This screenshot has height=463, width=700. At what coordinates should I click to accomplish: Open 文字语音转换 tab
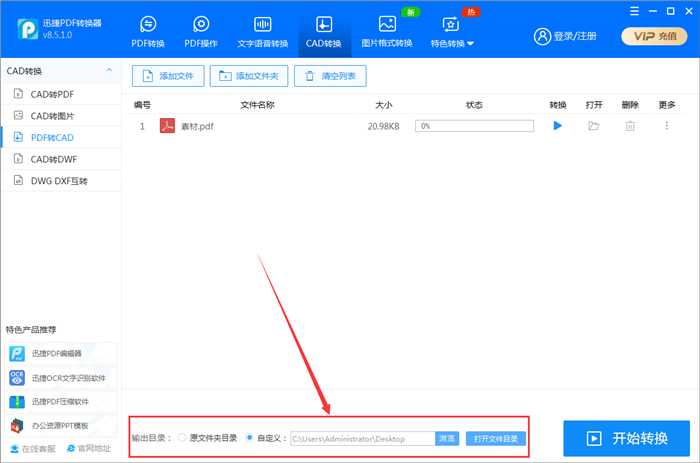(x=262, y=31)
